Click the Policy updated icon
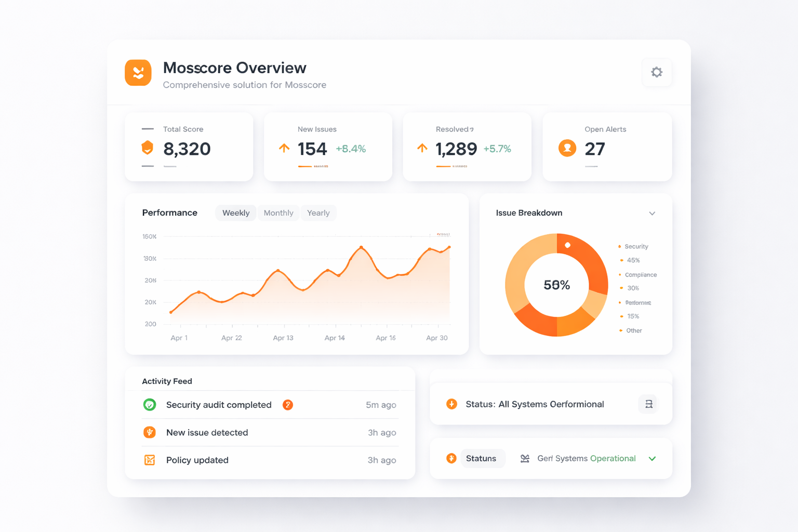 click(x=150, y=460)
